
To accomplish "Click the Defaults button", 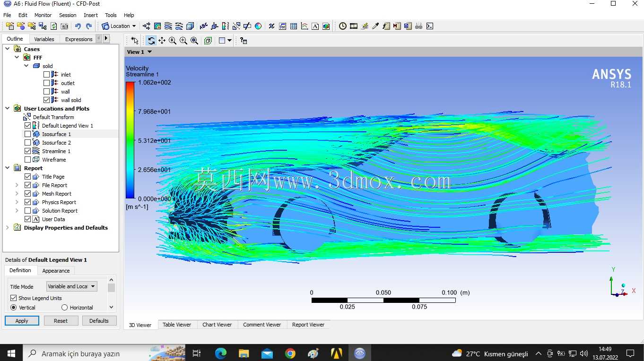I will coord(99,321).
